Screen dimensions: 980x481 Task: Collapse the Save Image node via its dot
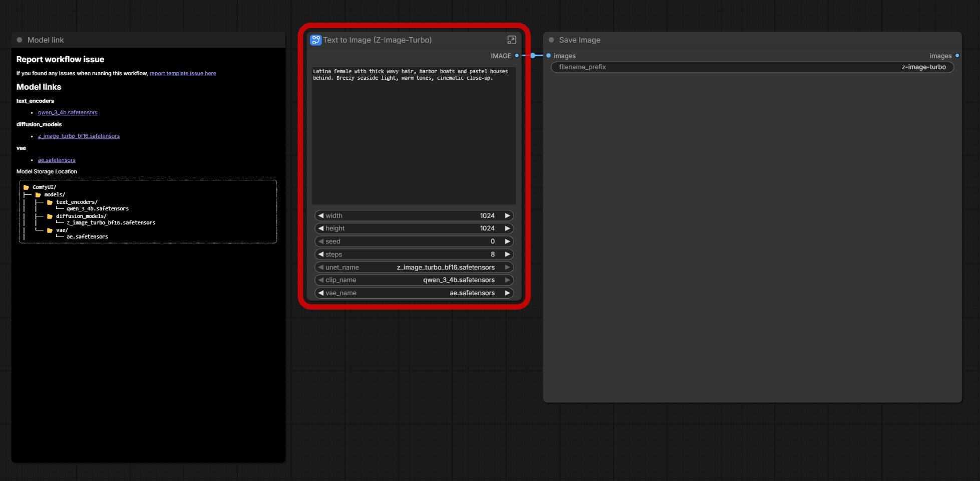551,40
